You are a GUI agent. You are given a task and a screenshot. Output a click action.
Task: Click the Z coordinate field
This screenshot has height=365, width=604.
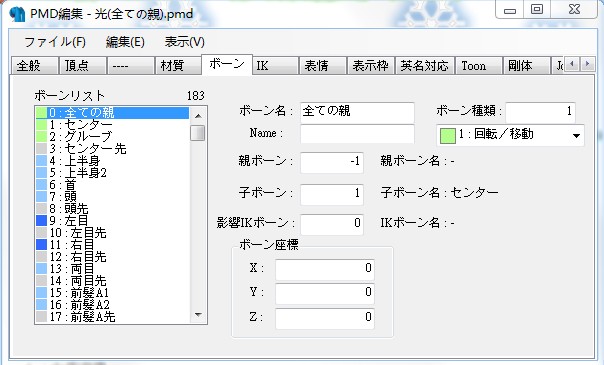[x=325, y=318]
